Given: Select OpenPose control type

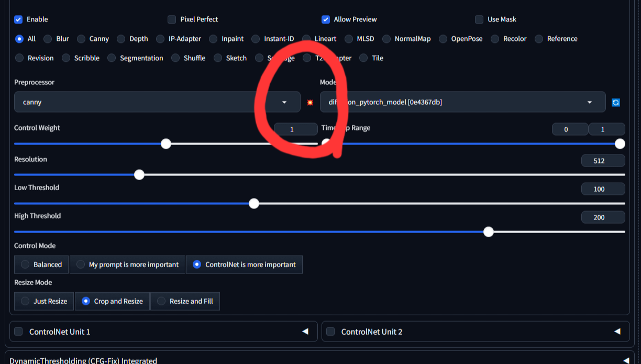Looking at the screenshot, I should coord(443,39).
